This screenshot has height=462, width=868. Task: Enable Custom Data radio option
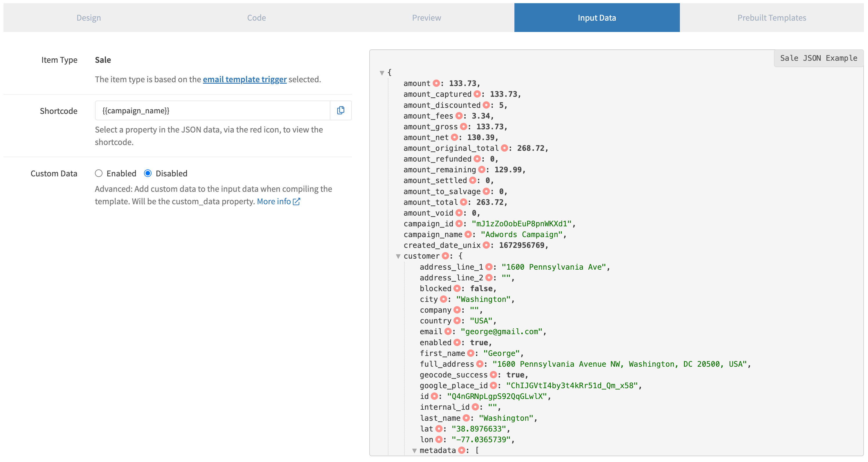pyautogui.click(x=99, y=173)
